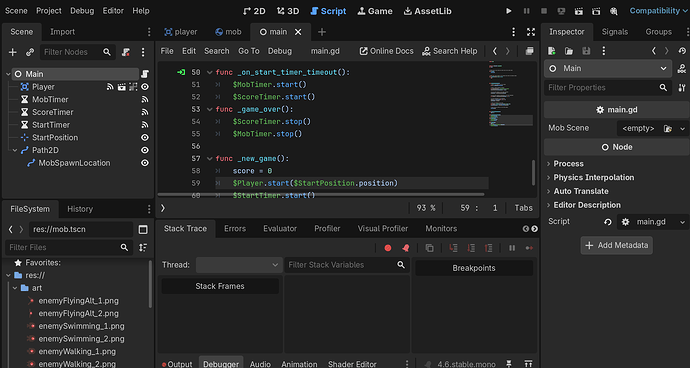Change FileSystem sort order icon
Screen dimensions: 690x368
(x=143, y=247)
